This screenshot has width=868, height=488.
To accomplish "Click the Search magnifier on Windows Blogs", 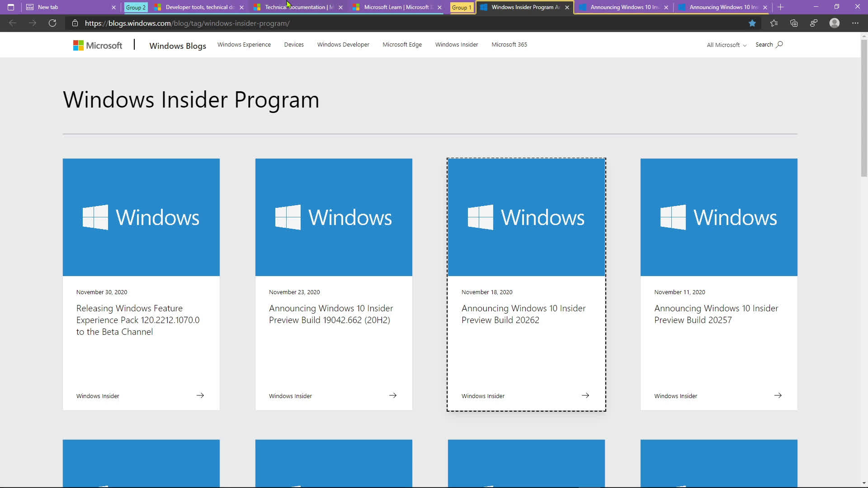I will 779,44.
